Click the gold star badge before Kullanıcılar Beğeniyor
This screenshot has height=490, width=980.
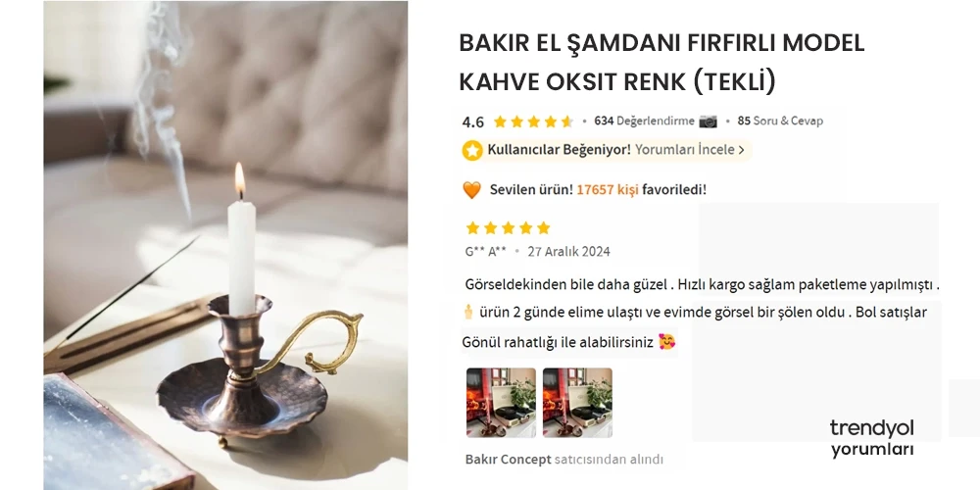pos(472,150)
